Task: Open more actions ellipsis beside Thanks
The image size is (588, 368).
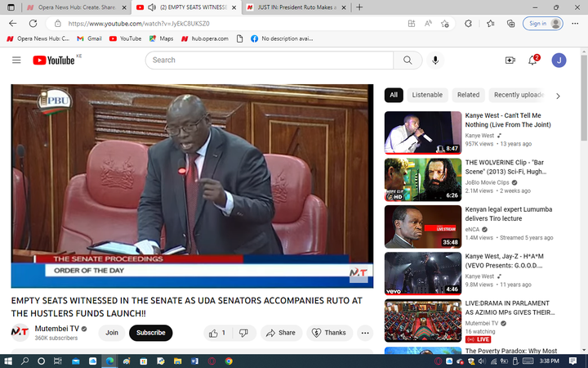Action: (365, 333)
